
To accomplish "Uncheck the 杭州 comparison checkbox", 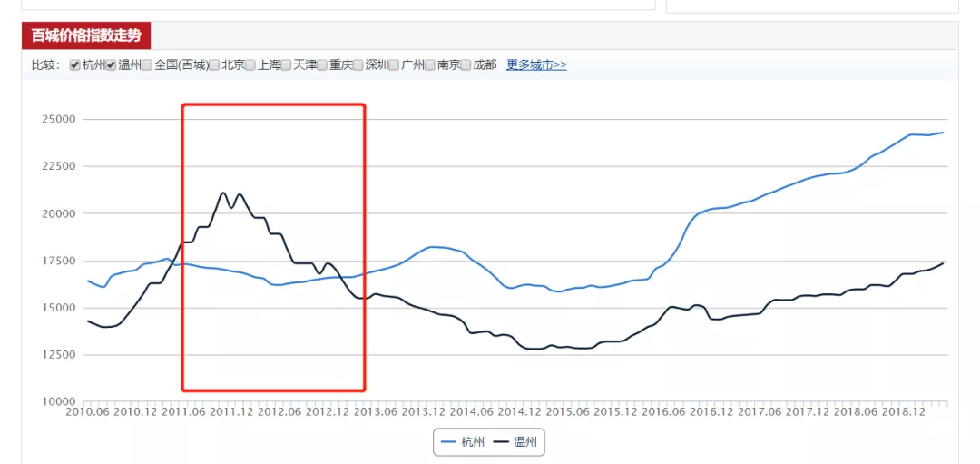I will 74,65.
